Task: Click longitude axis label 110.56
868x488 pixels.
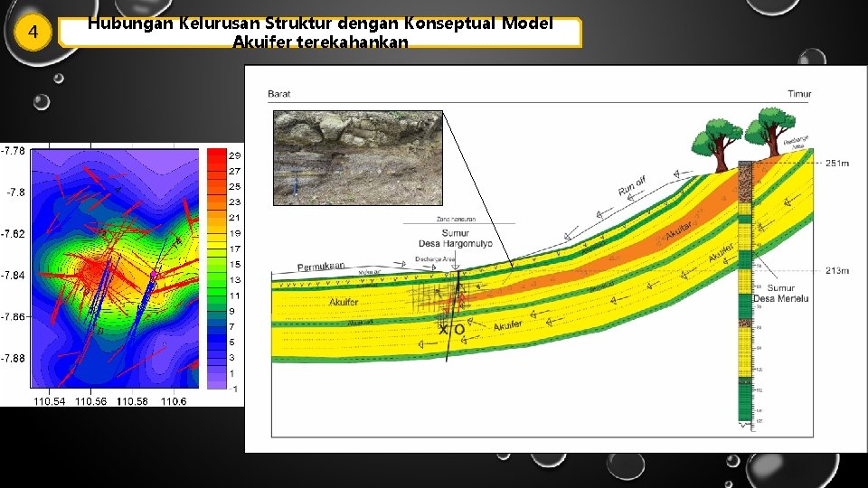Action: click(x=90, y=401)
